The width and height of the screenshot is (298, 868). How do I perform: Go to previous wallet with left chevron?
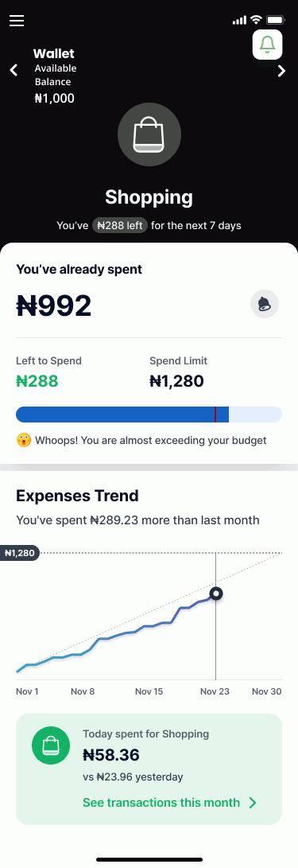pos(14,70)
